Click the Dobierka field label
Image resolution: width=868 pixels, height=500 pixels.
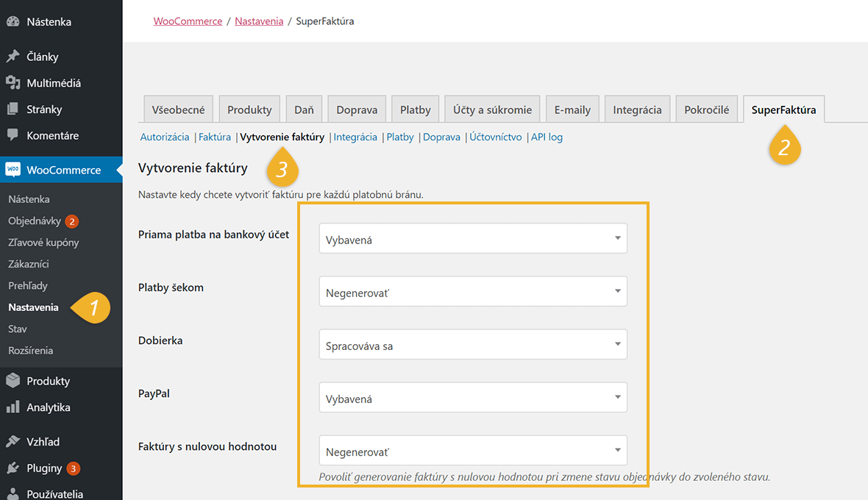click(x=160, y=340)
